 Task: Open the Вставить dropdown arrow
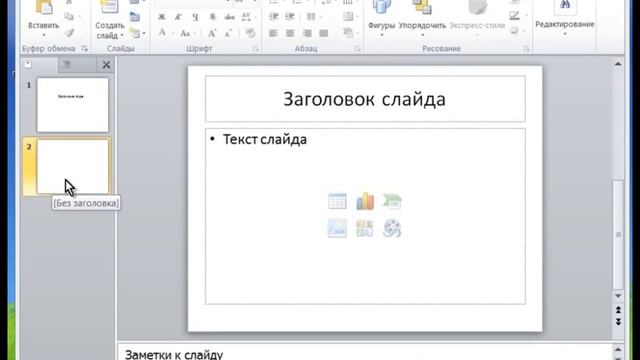[x=44, y=35]
